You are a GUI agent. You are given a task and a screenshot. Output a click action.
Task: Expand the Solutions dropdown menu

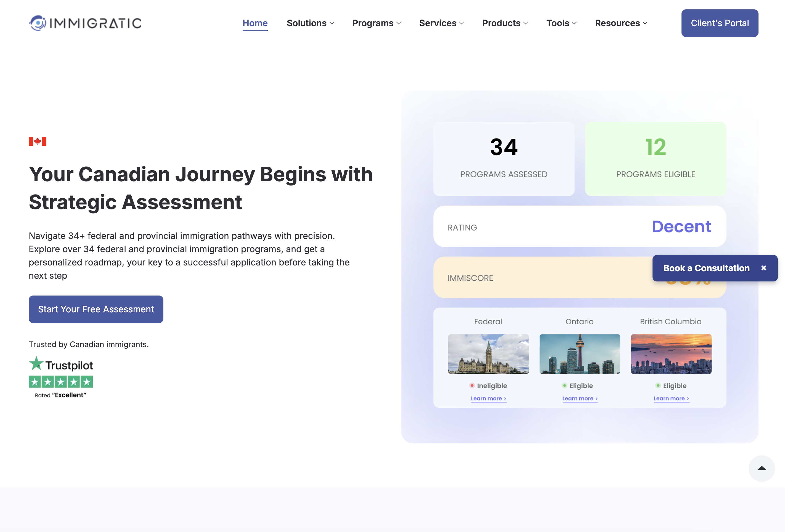pos(310,23)
